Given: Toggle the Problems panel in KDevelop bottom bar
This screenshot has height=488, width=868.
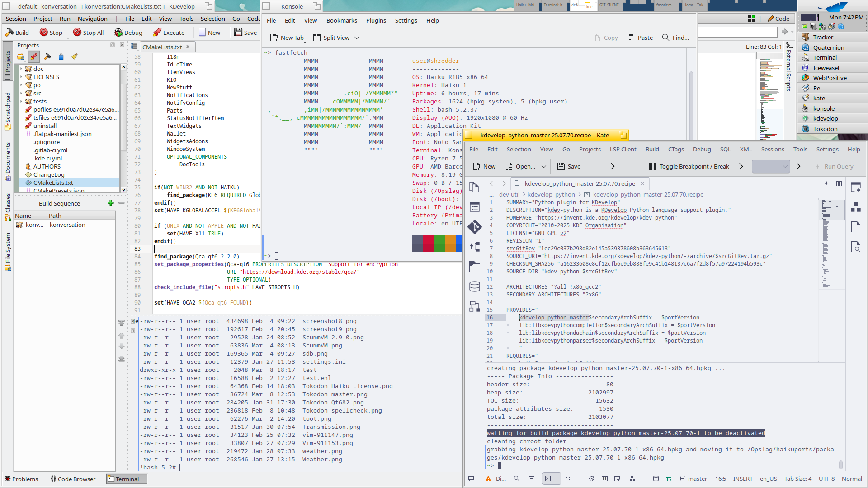Looking at the screenshot, I should [21, 479].
